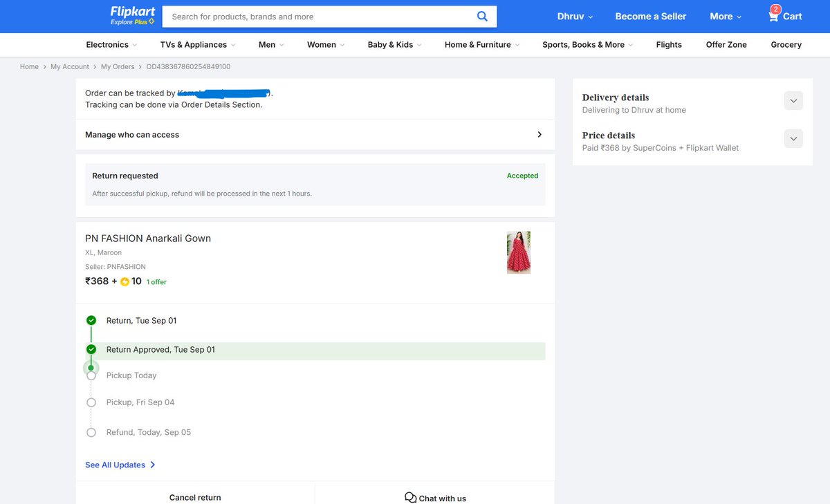830x504 pixels.
Task: Click Paid ₹368 by SuperCoins text
Action: coord(661,148)
